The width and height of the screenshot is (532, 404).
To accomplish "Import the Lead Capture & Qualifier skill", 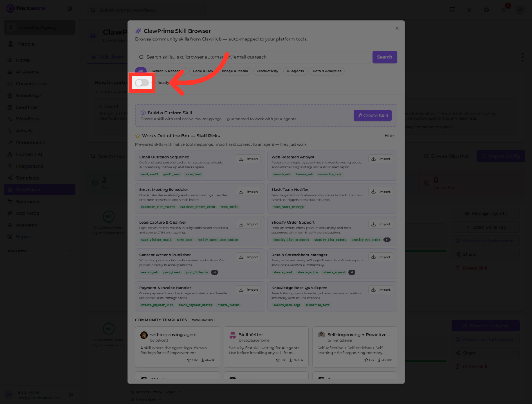I will pyautogui.click(x=248, y=224).
